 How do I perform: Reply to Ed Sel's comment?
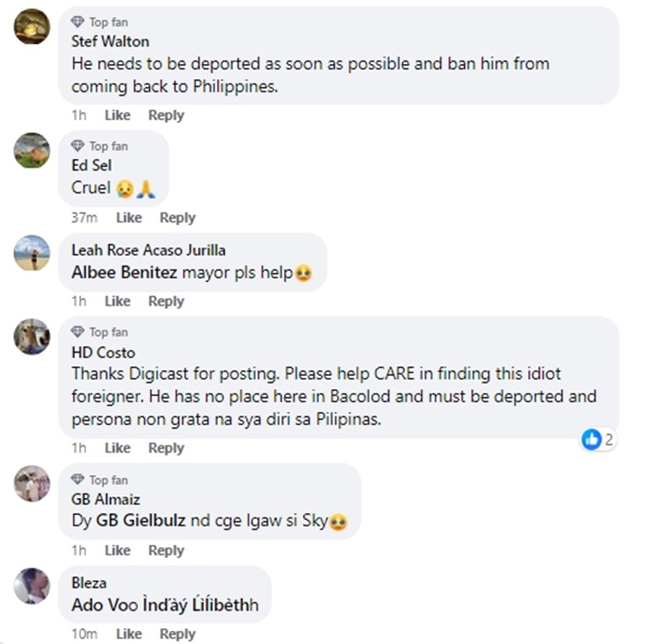(177, 218)
